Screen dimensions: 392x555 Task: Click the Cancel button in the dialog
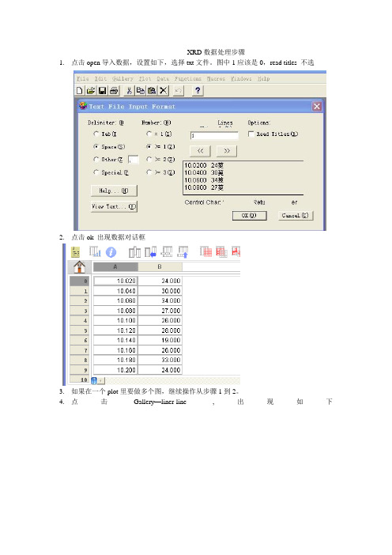coord(295,215)
